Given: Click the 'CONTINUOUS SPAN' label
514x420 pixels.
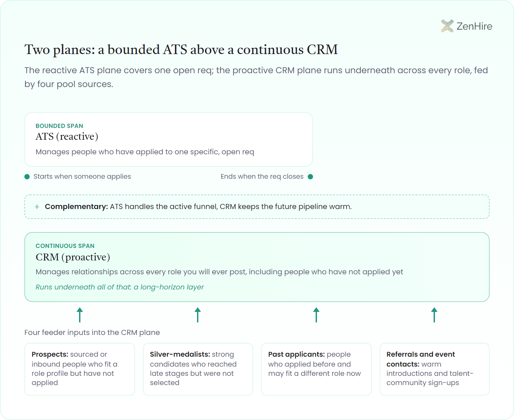Looking at the screenshot, I should point(65,246).
